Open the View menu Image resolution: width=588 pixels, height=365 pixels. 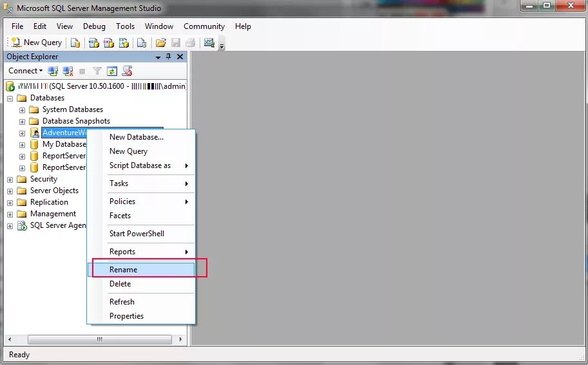pyautogui.click(x=64, y=26)
